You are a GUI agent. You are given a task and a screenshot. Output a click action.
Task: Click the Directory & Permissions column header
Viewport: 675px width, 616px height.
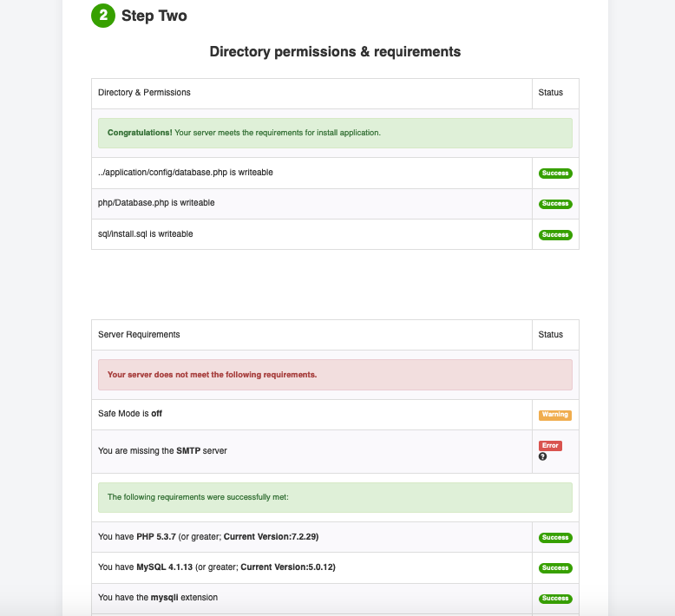click(145, 93)
